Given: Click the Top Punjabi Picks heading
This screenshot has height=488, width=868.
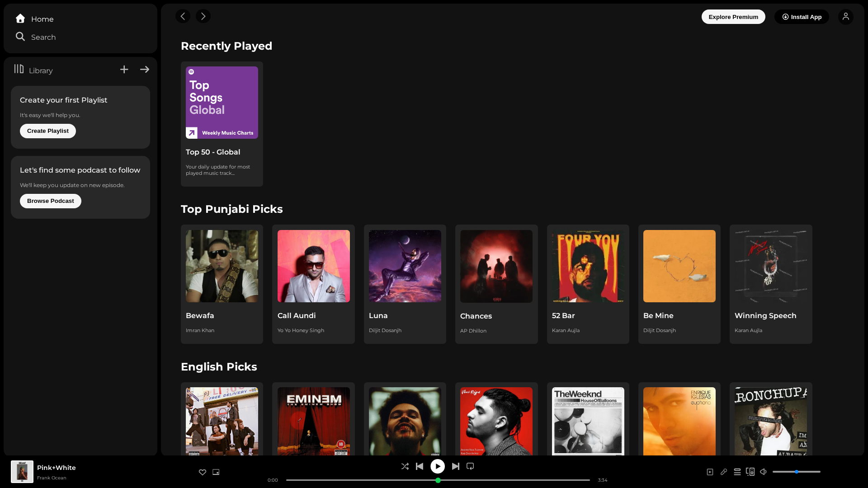Looking at the screenshot, I should point(232,209).
